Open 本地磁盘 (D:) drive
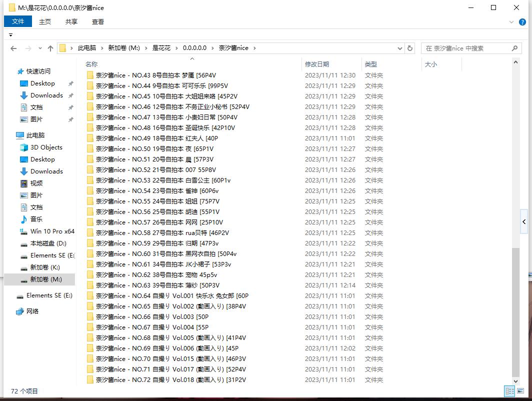This screenshot has height=401, width=532. (x=48, y=243)
